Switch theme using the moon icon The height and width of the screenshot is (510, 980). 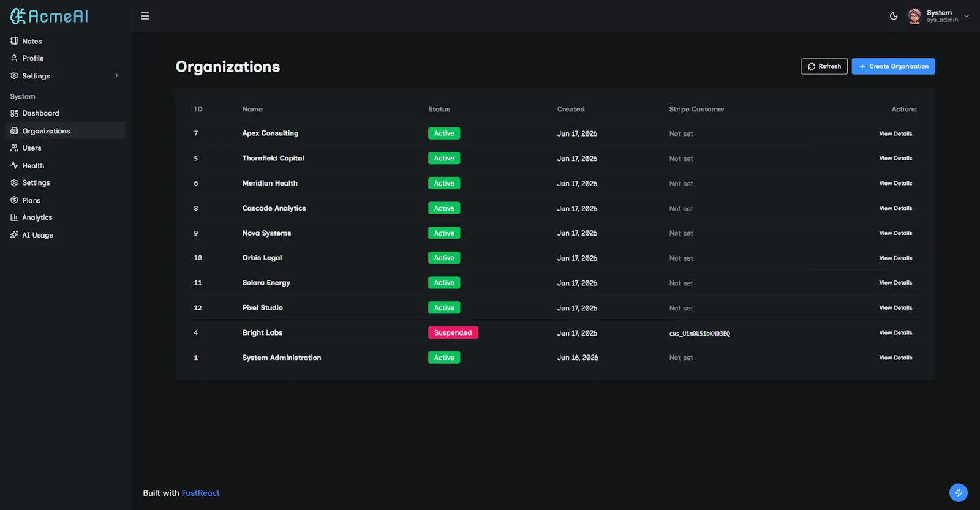[x=894, y=16]
